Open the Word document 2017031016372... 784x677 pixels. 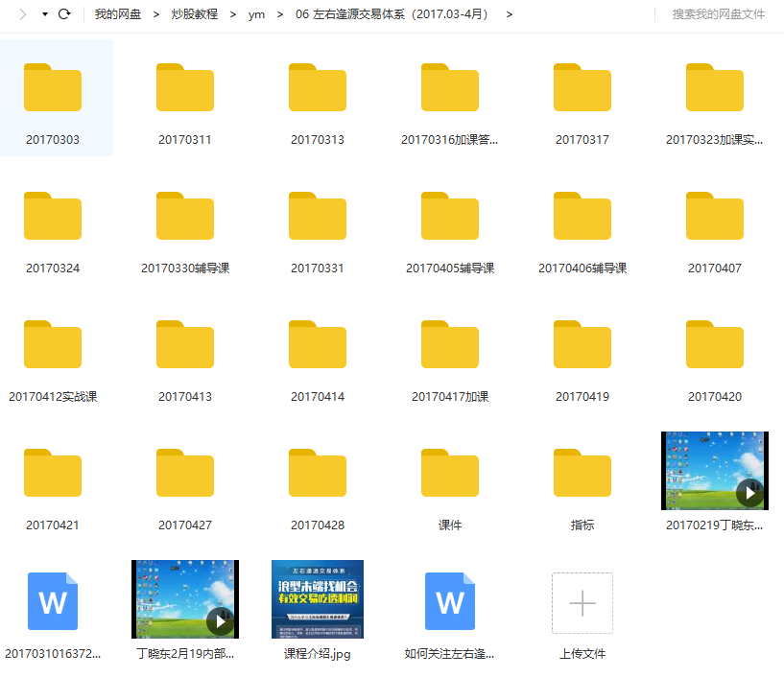53,601
